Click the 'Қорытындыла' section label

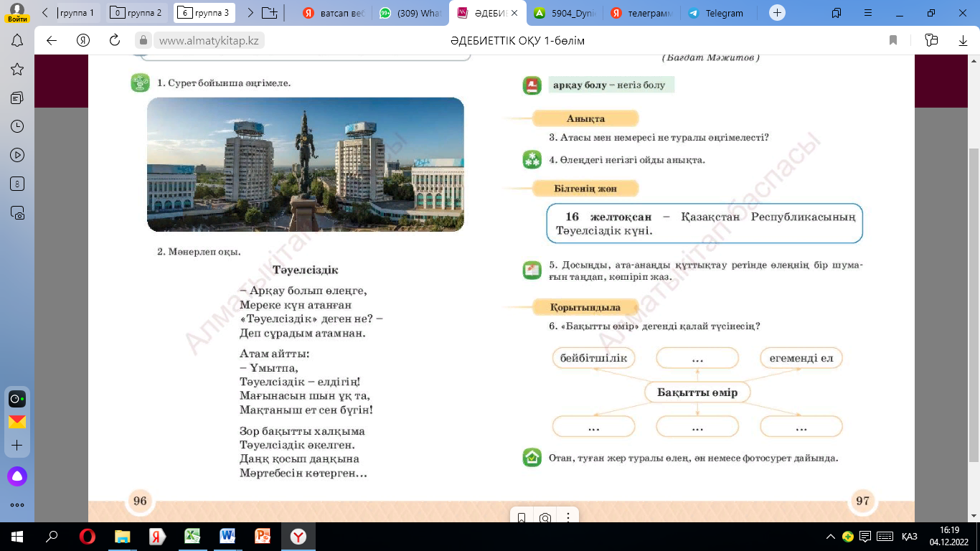click(585, 307)
